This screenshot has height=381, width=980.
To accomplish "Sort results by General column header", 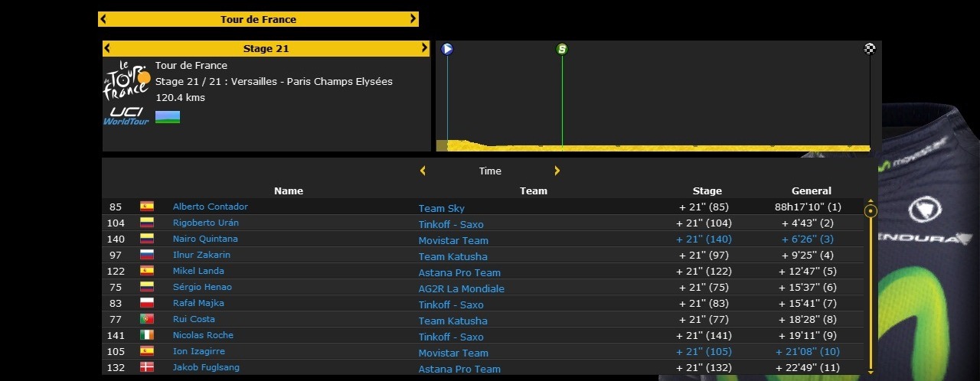I will tap(811, 190).
